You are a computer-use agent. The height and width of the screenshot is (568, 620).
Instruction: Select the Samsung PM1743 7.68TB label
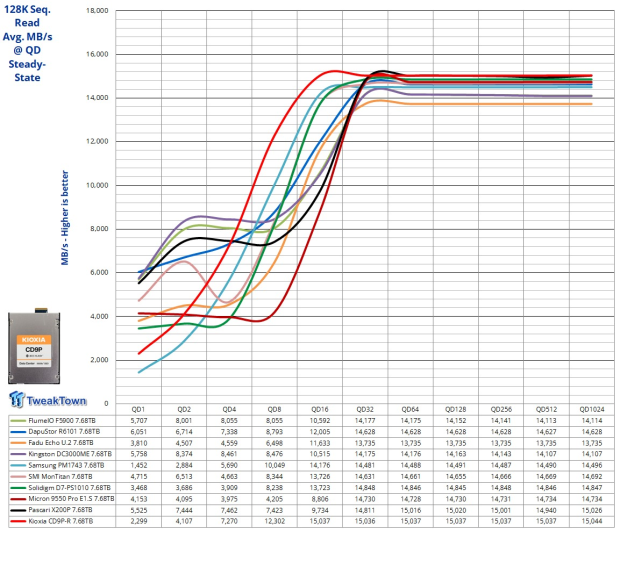(x=66, y=466)
